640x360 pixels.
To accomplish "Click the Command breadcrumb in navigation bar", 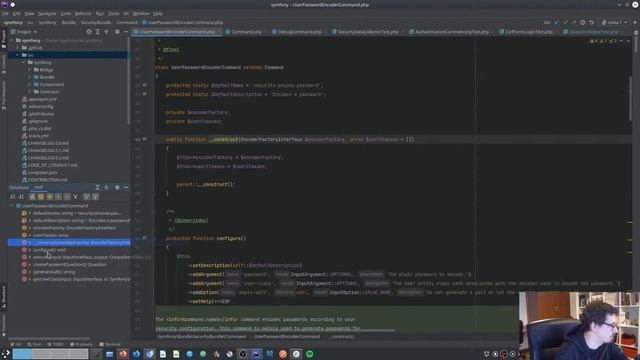I will point(127,22).
